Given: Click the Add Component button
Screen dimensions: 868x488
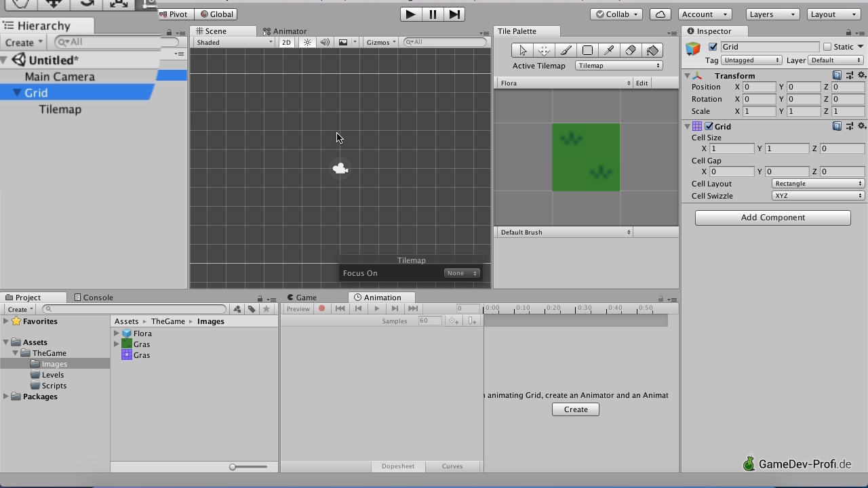Looking at the screenshot, I should (x=772, y=218).
